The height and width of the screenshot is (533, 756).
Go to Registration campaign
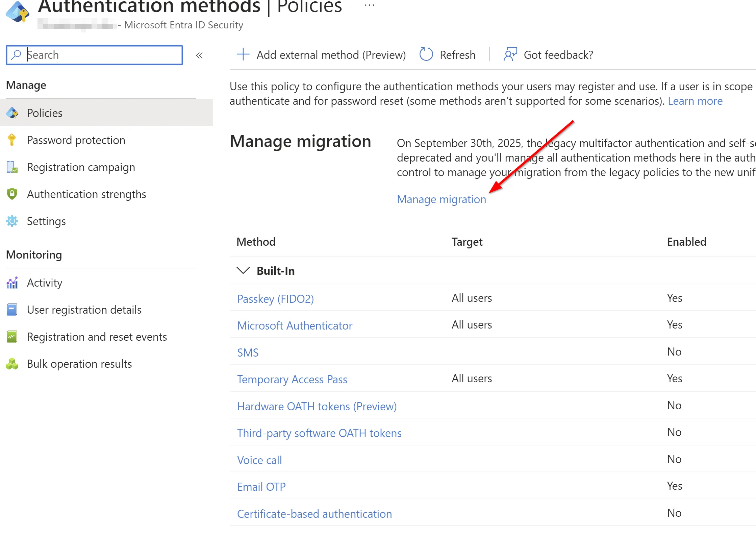(x=81, y=167)
